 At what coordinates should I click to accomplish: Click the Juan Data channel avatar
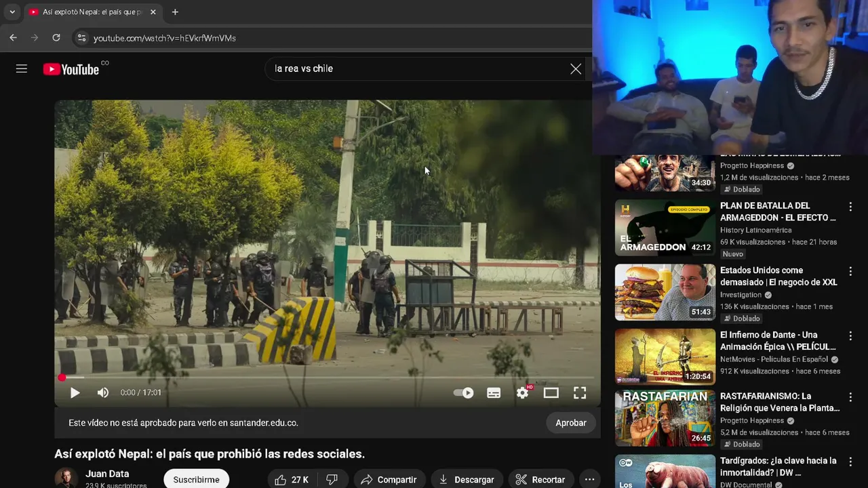(x=66, y=478)
